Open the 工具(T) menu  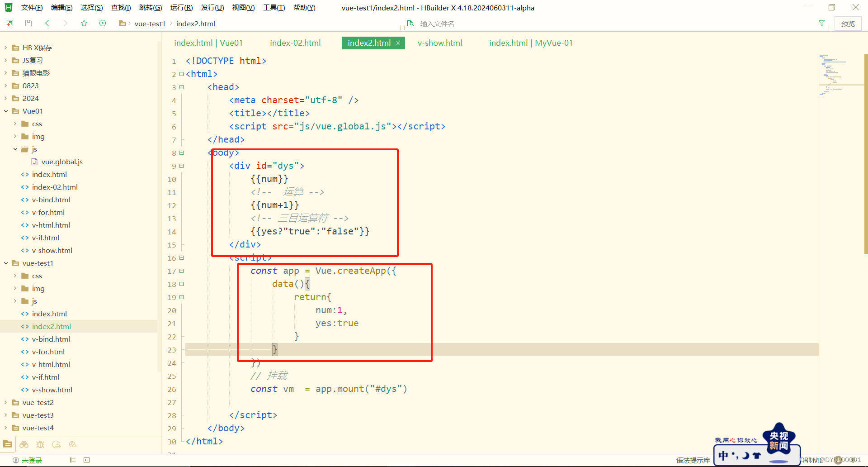tap(274, 8)
